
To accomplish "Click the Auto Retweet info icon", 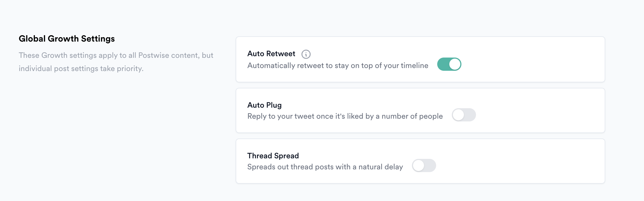I will pos(306,54).
